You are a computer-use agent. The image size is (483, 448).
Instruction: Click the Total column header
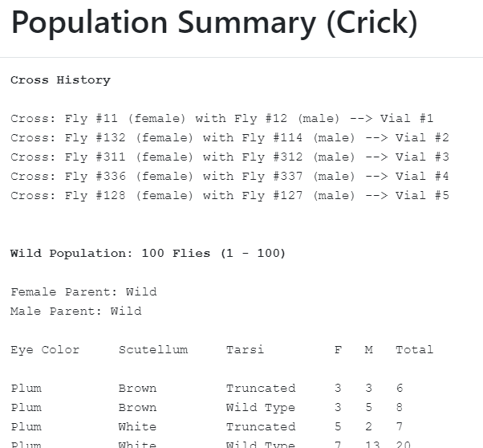[x=414, y=350]
